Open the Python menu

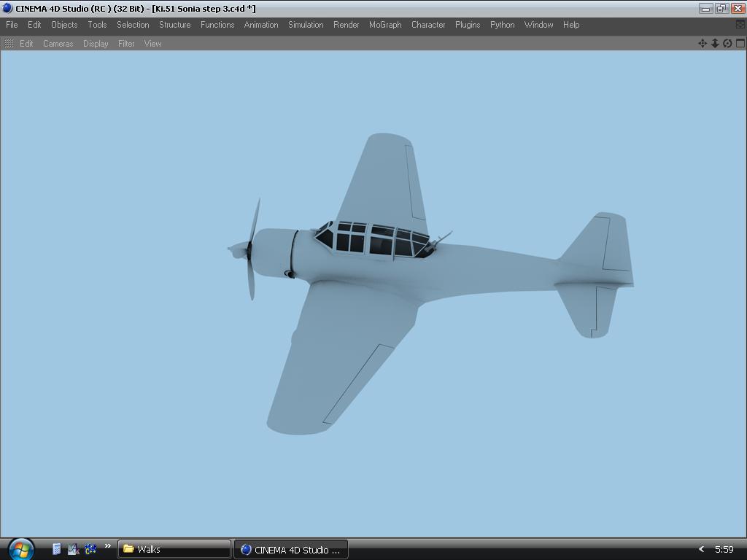[502, 25]
